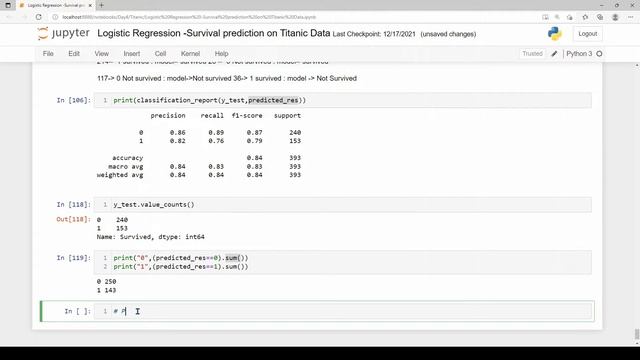Click the precision value 0.86 for class 0
640x360 pixels.
pos(178,133)
